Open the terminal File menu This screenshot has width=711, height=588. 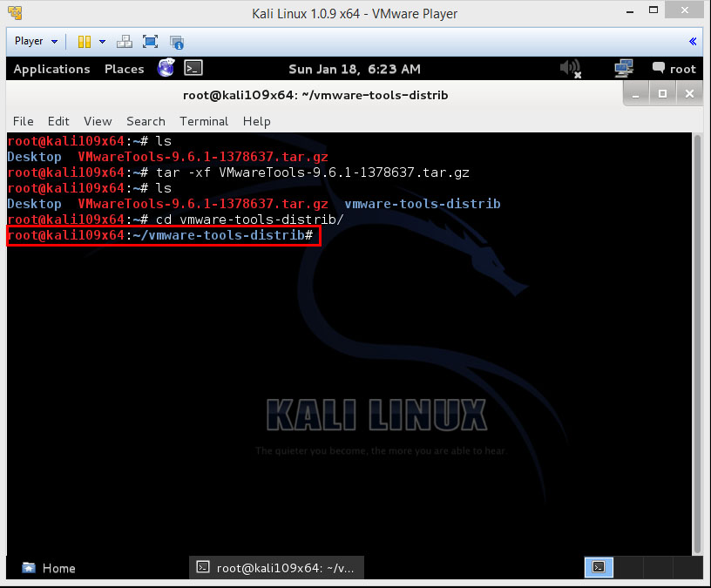click(x=24, y=121)
